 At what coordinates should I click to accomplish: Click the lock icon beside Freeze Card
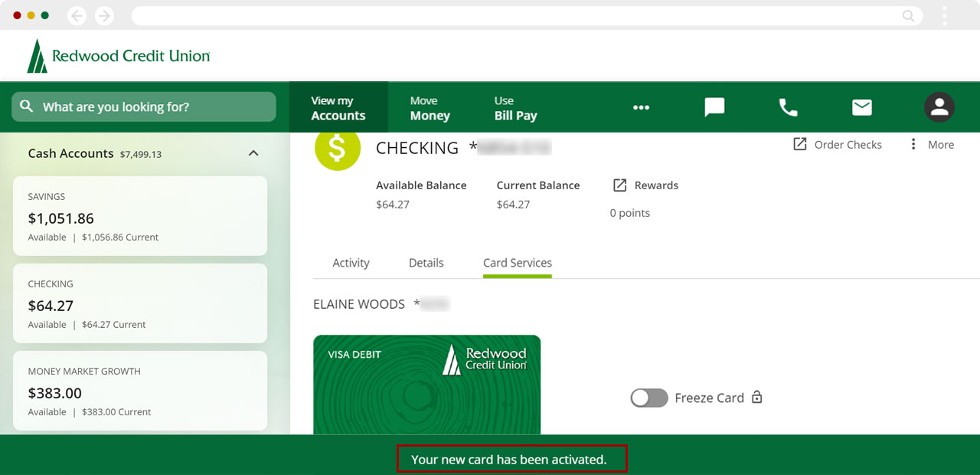757,397
